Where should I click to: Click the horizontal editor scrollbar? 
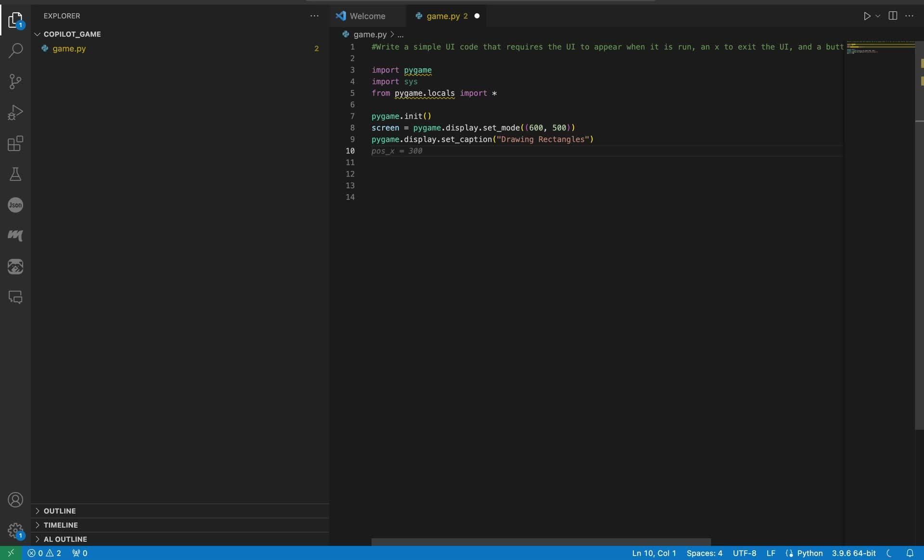tap(540, 542)
